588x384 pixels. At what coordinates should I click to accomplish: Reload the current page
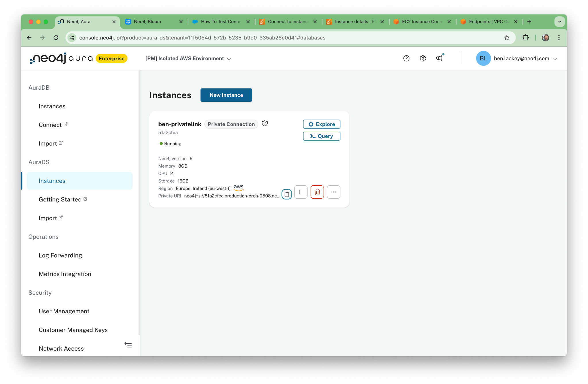click(56, 38)
